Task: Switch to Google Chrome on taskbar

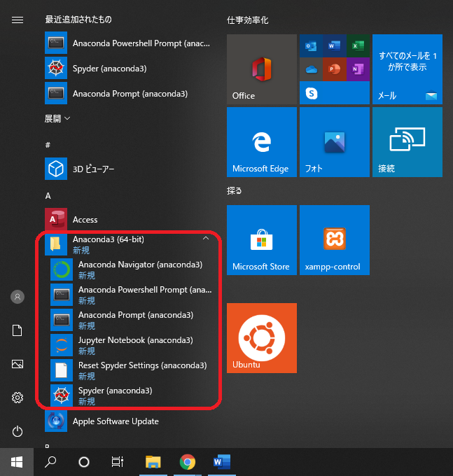Action: coord(188,462)
